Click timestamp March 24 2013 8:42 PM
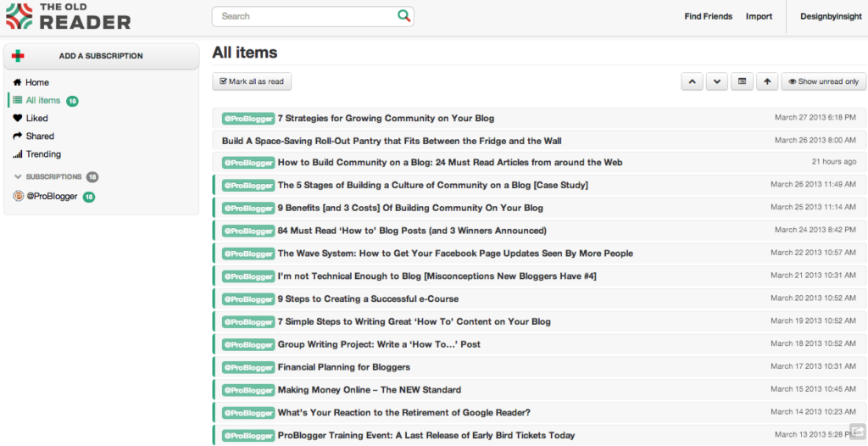This screenshot has width=868, height=446. (815, 230)
